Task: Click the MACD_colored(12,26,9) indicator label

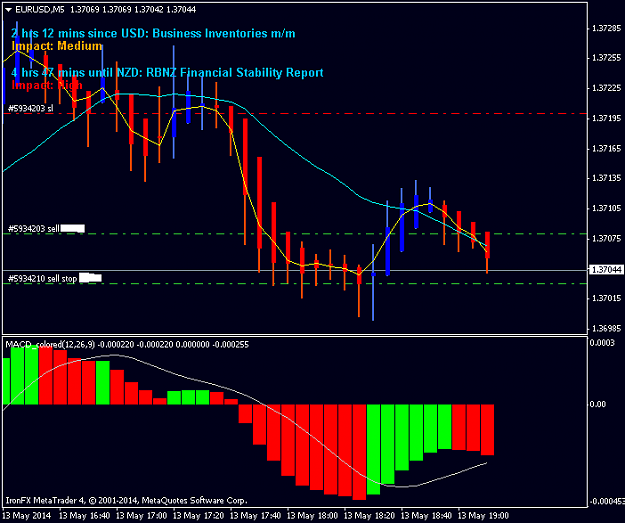Action: point(50,344)
